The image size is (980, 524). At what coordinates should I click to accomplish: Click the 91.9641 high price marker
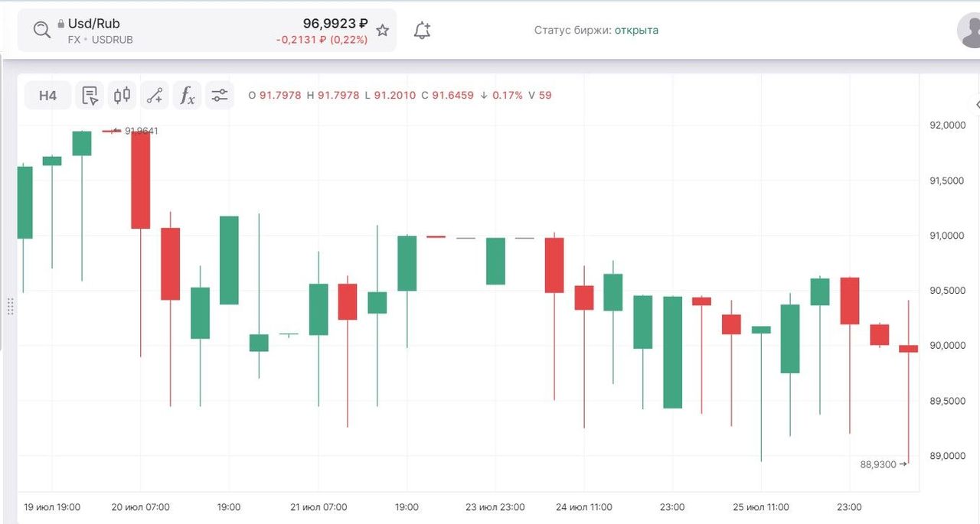140,131
